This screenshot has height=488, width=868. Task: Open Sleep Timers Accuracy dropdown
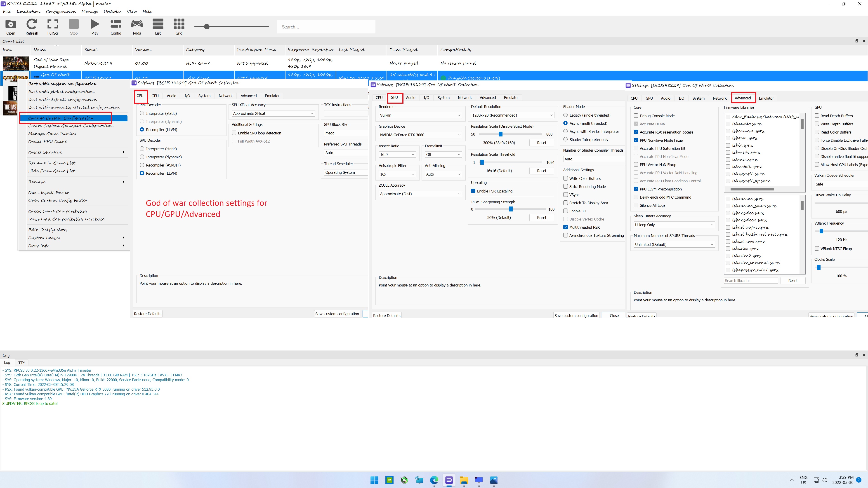674,225
